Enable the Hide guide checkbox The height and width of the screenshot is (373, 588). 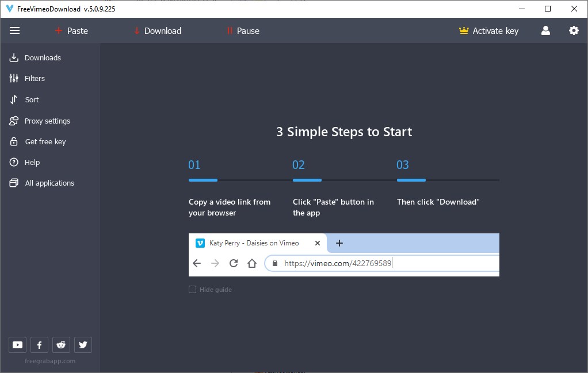[192, 289]
